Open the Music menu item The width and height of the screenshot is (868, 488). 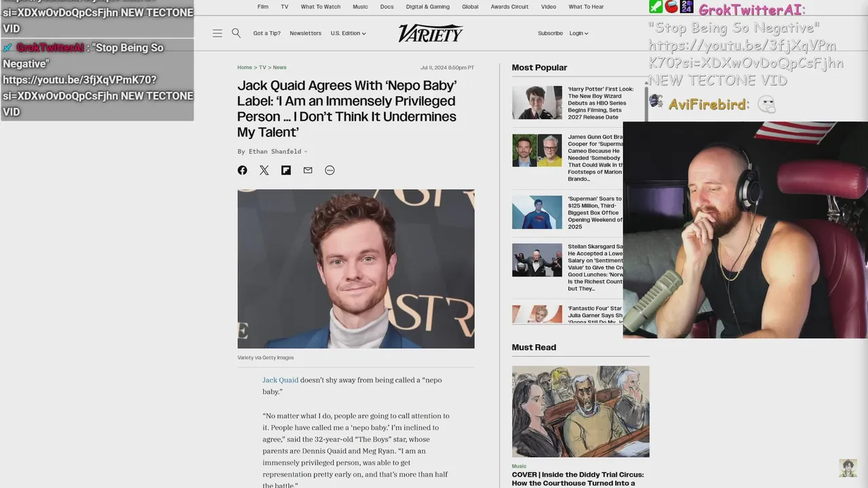tap(361, 7)
